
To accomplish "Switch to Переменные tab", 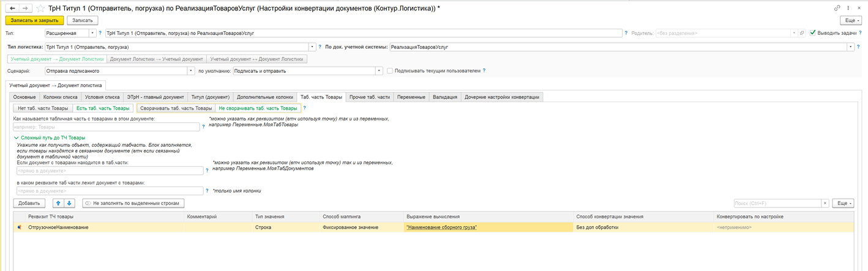I will click(411, 97).
